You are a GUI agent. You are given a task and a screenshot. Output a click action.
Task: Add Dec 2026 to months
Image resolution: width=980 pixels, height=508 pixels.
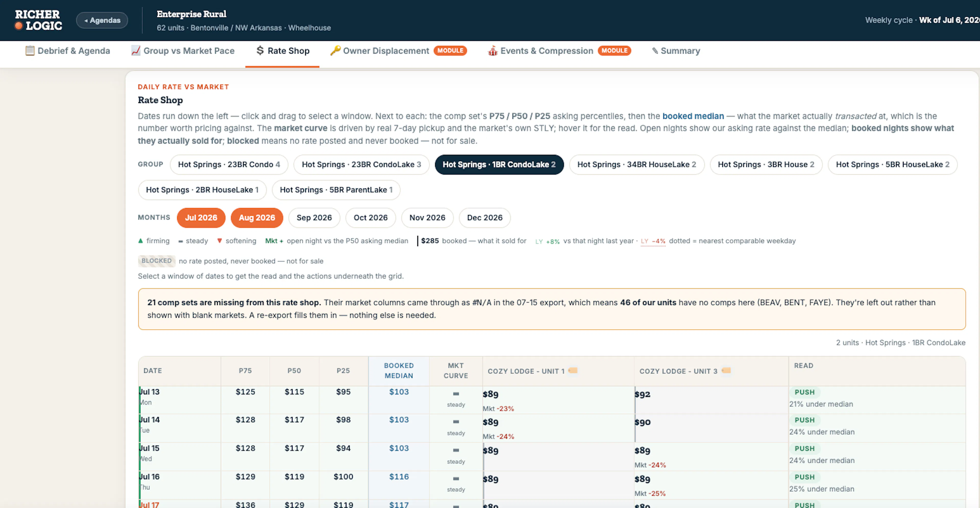tap(485, 218)
